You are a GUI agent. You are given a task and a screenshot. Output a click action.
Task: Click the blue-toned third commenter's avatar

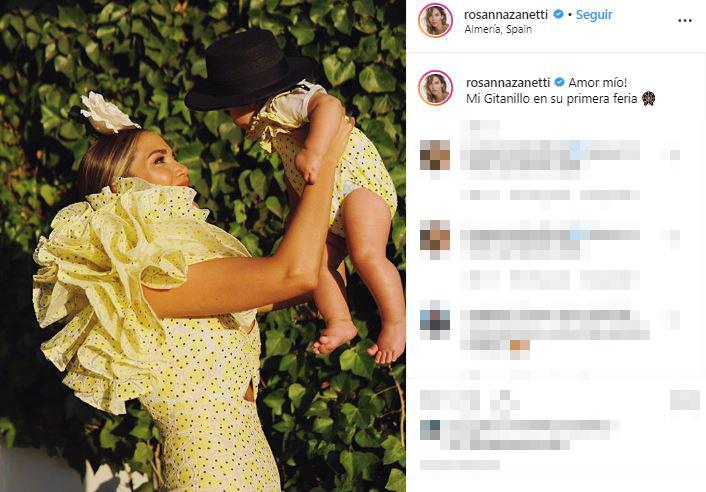(435, 320)
